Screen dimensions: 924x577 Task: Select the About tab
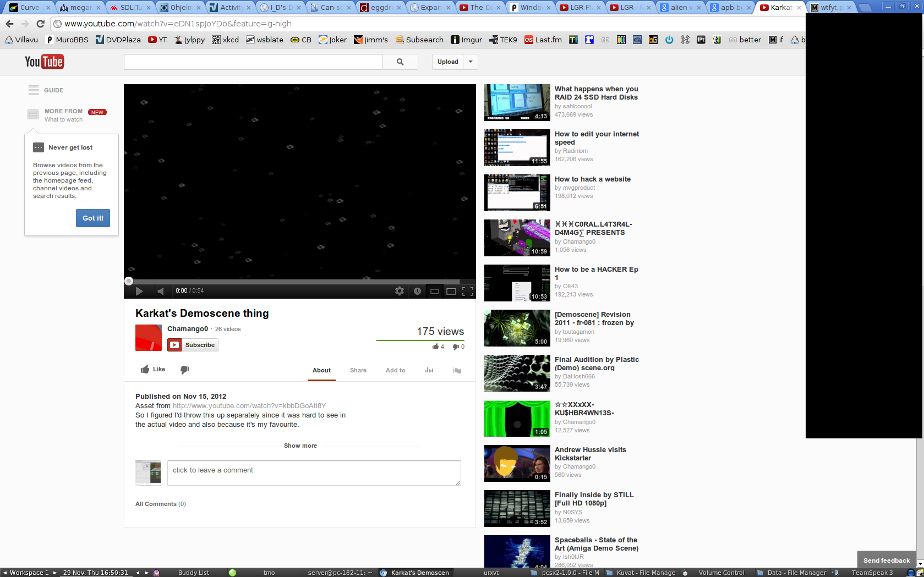321,370
